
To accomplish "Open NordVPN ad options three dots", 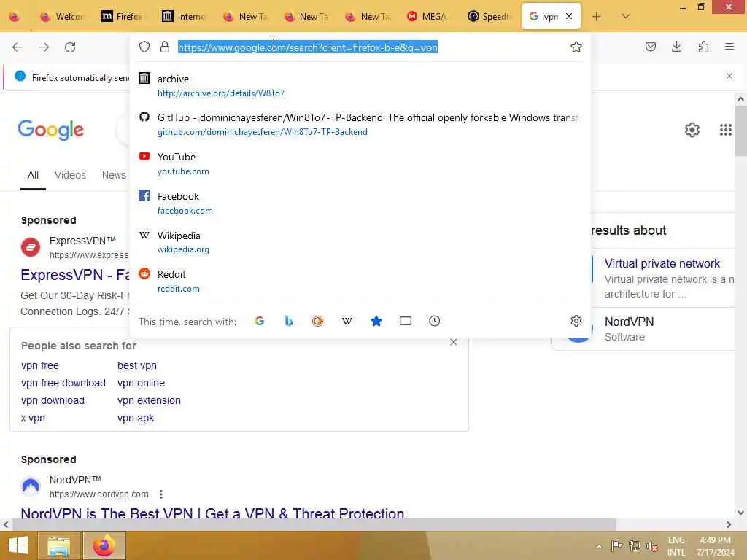I will (161, 494).
